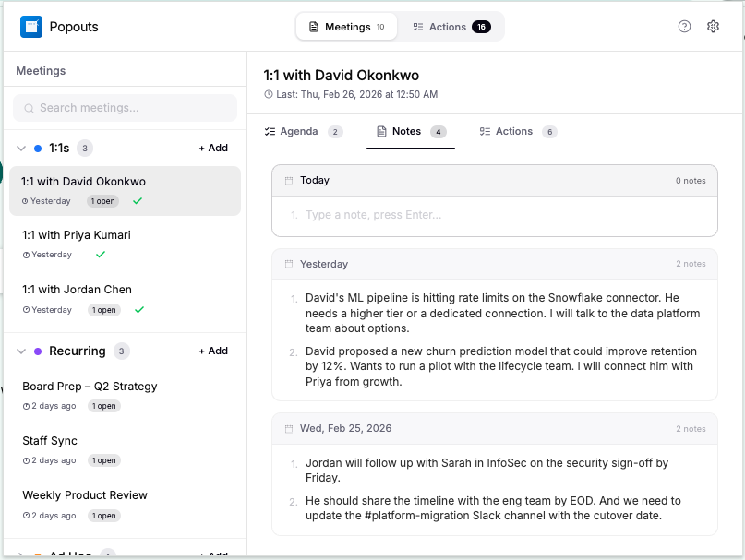Screen dimensions: 745x560
Task: Expand the Ad Hoc section
Action: point(20,554)
